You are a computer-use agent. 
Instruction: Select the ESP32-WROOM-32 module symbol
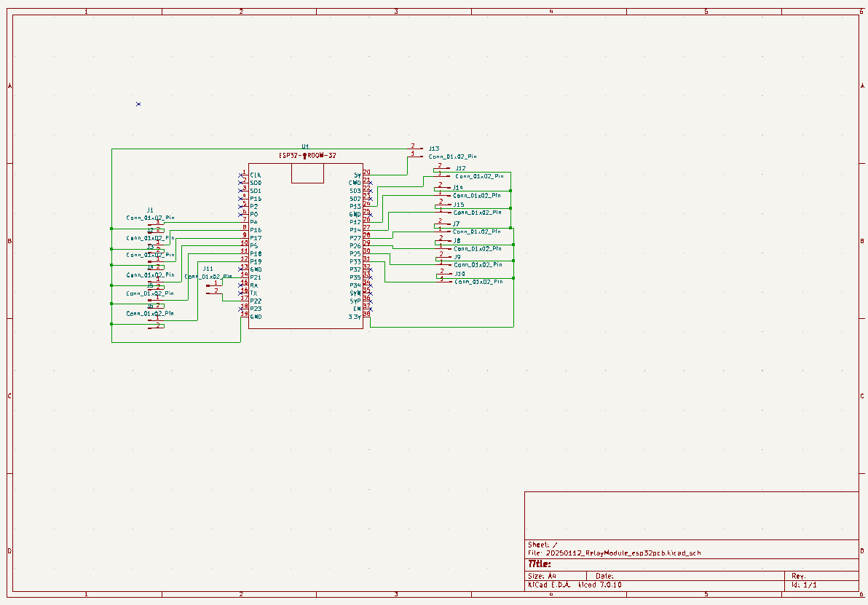[x=306, y=248]
